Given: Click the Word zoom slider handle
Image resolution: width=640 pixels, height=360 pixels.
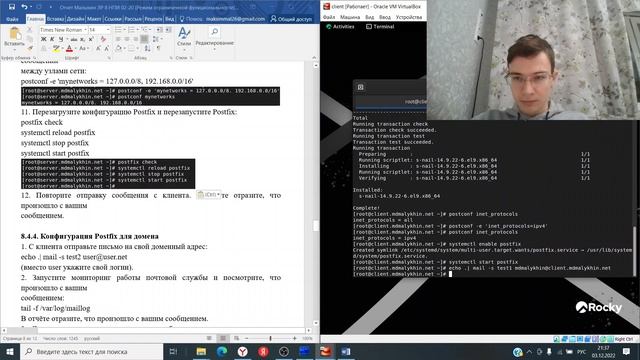Looking at the screenshot, I should point(270,338).
